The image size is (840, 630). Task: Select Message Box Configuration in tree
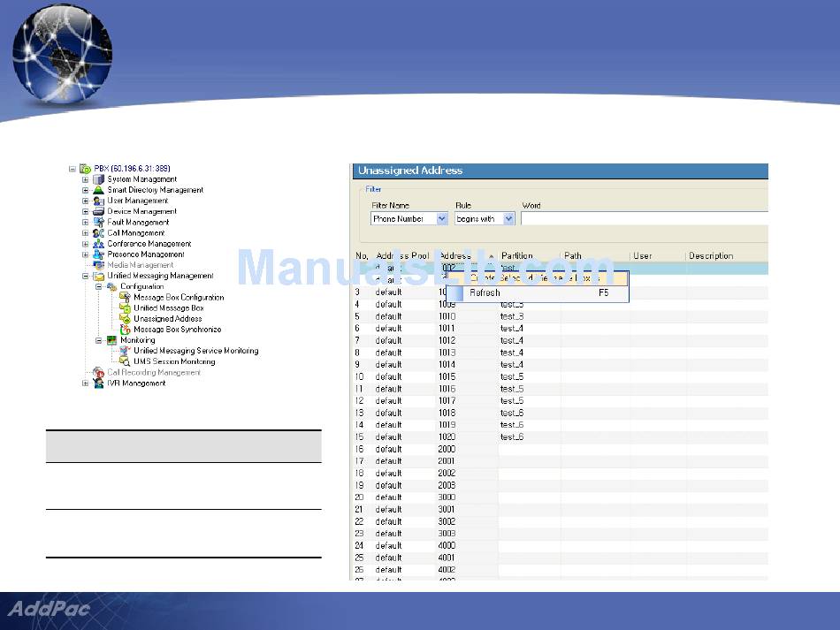pyautogui.click(x=178, y=298)
